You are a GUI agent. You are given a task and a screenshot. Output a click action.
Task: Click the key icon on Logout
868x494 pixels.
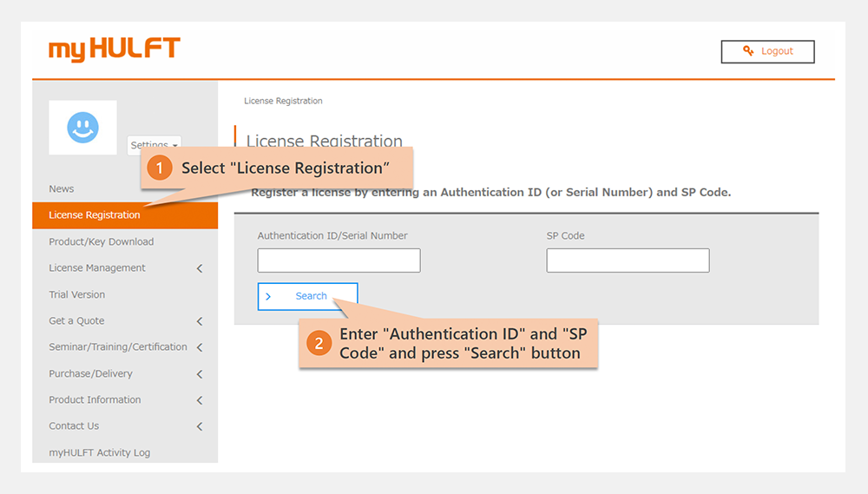[x=748, y=51]
